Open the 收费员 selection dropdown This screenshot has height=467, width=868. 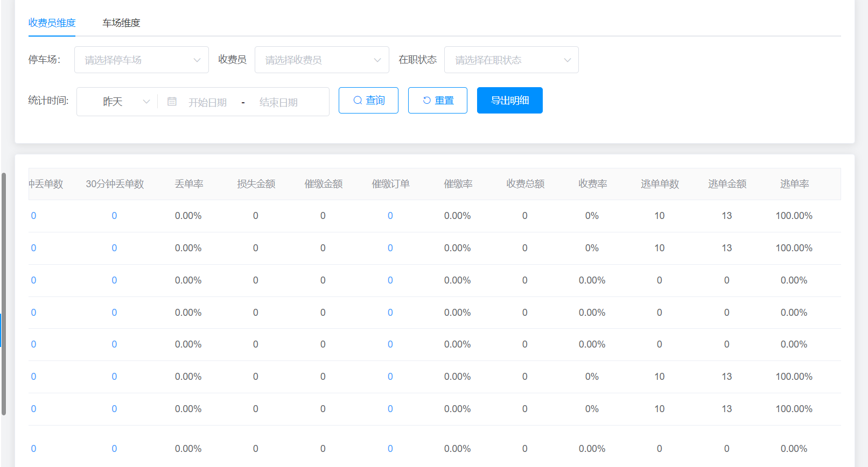[x=321, y=60]
